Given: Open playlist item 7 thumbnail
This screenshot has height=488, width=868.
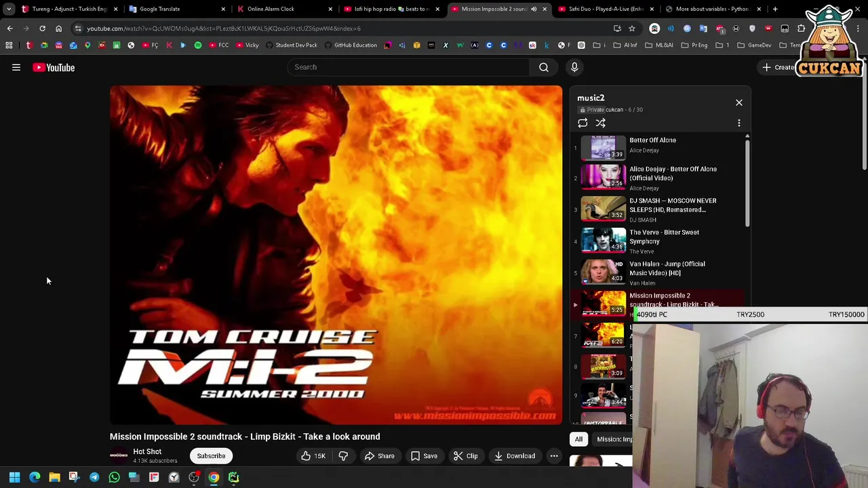Looking at the screenshot, I should coord(604,335).
